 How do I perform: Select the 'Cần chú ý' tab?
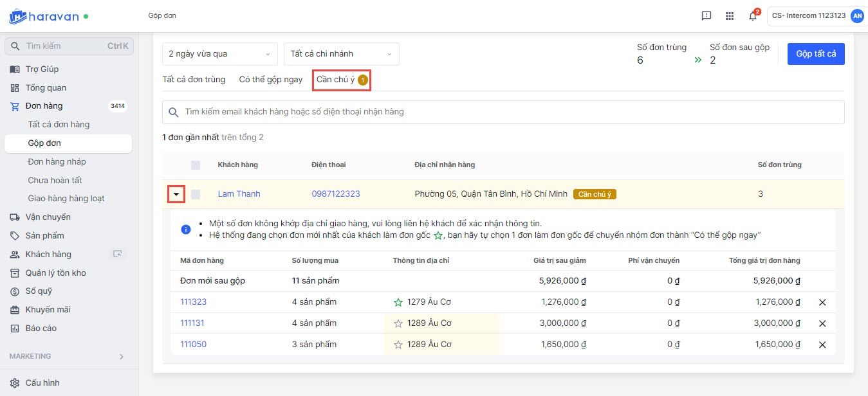coord(342,80)
